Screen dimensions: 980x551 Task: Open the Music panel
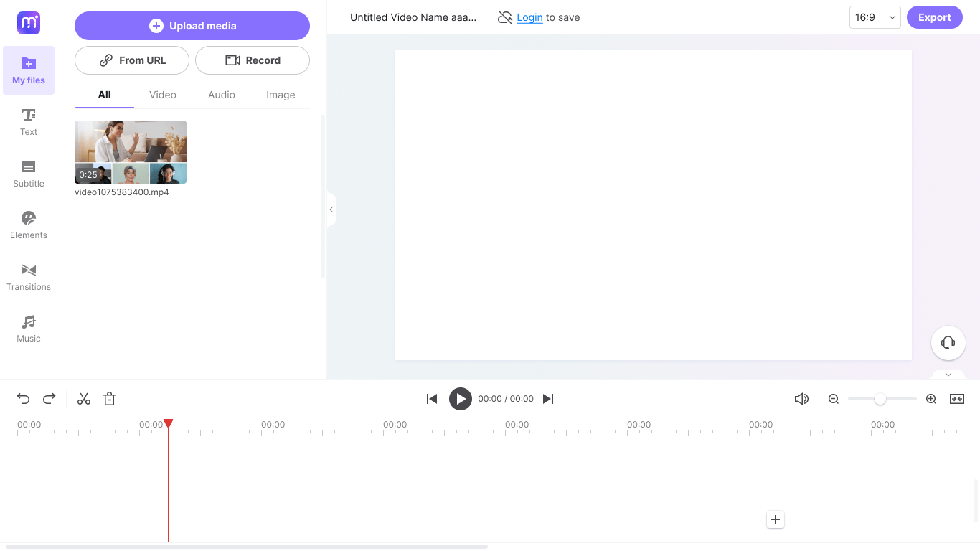(29, 329)
